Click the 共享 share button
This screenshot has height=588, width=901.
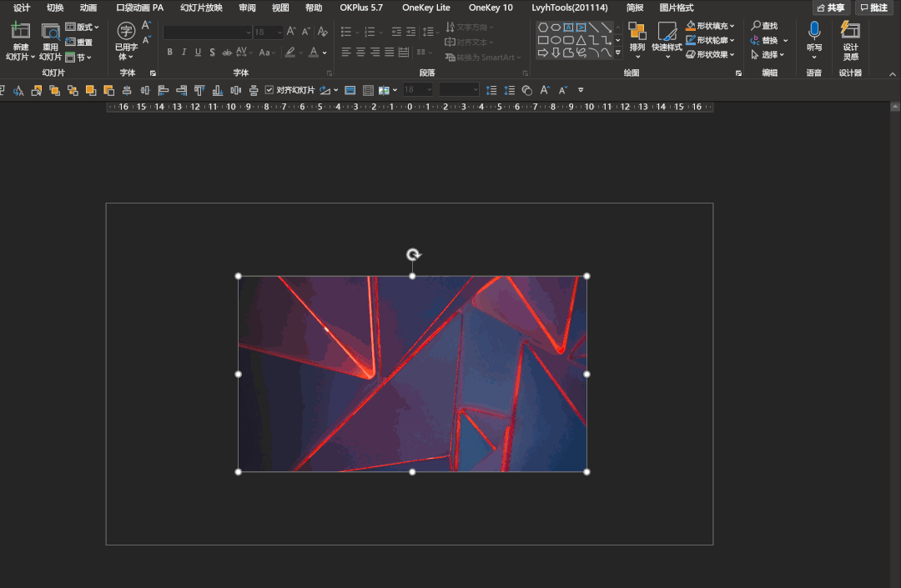pyautogui.click(x=832, y=8)
